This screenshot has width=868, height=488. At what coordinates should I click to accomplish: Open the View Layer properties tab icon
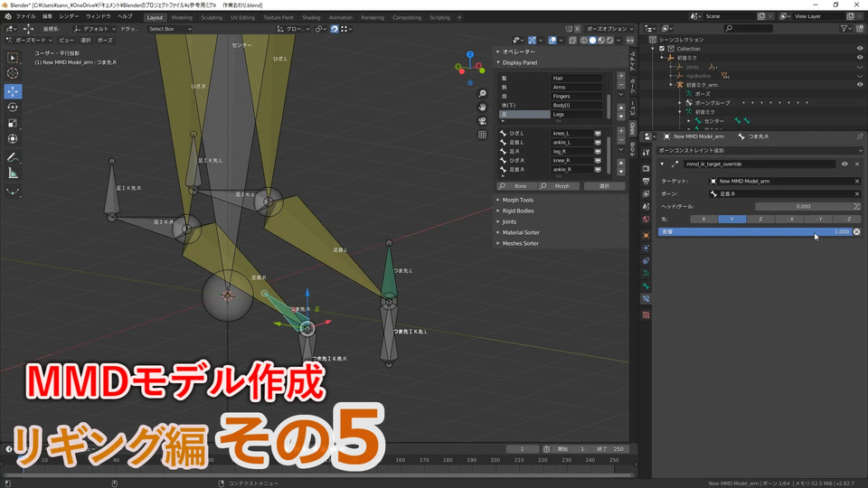[x=646, y=193]
